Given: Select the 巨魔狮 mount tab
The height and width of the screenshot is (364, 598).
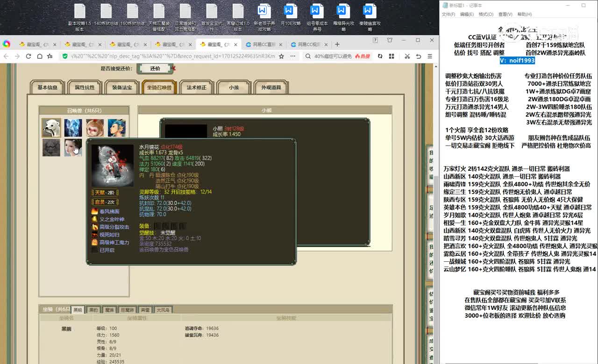Looking at the screenshot, I should click(128, 310).
